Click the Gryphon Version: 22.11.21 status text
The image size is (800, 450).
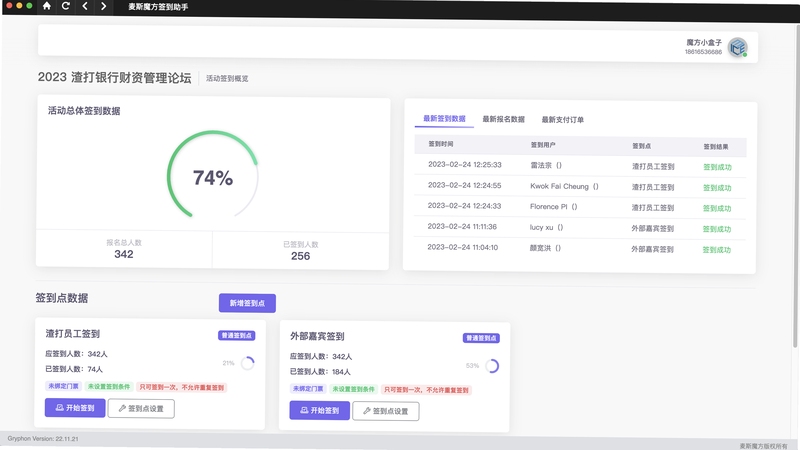pos(43,439)
